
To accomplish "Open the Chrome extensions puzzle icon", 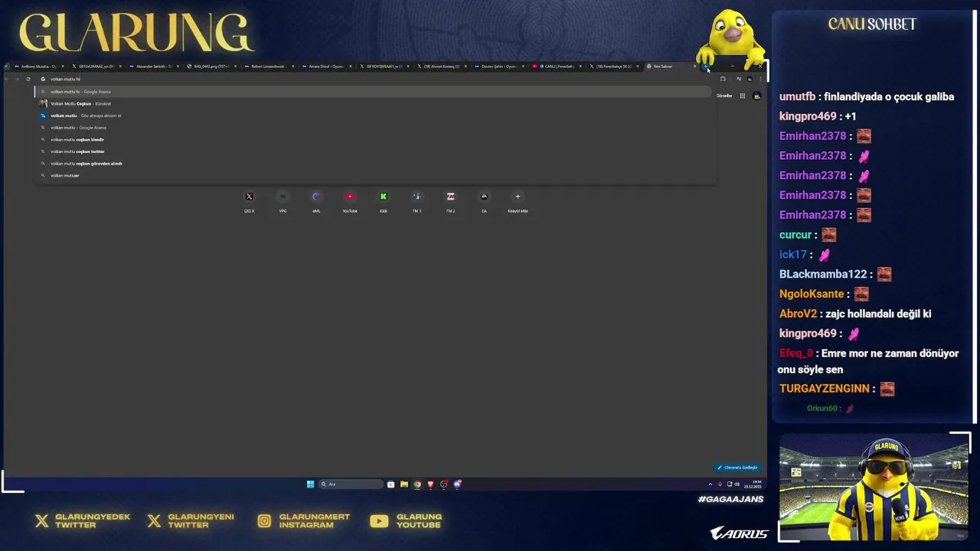I will pyautogui.click(x=723, y=79).
